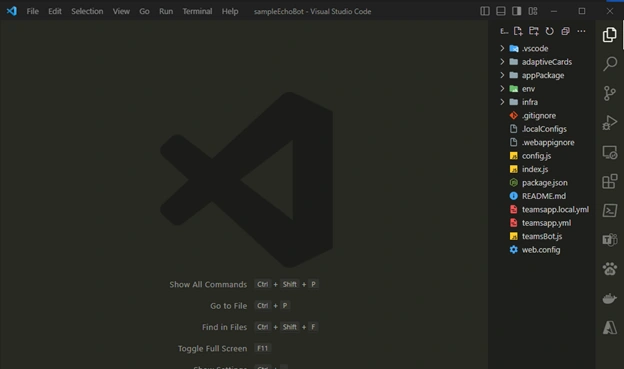Image resolution: width=624 pixels, height=369 pixels.
Task: Click the VS Code logo in title bar
Action: point(12,11)
